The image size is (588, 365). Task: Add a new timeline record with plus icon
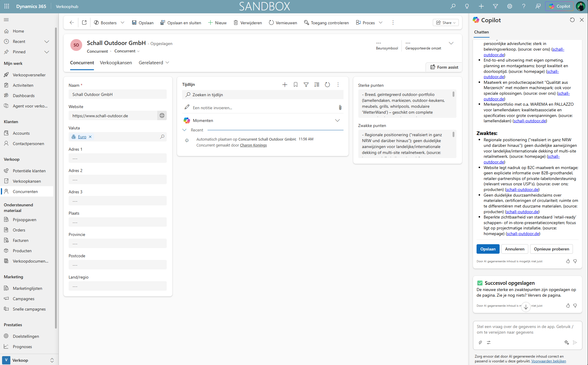pos(285,85)
